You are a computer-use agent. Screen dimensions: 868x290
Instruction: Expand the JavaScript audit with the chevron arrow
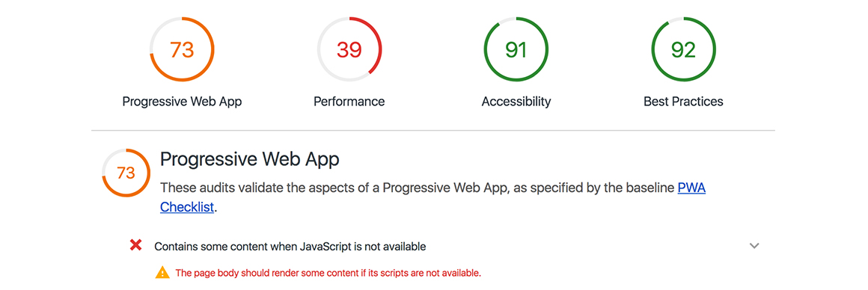pos(754,246)
